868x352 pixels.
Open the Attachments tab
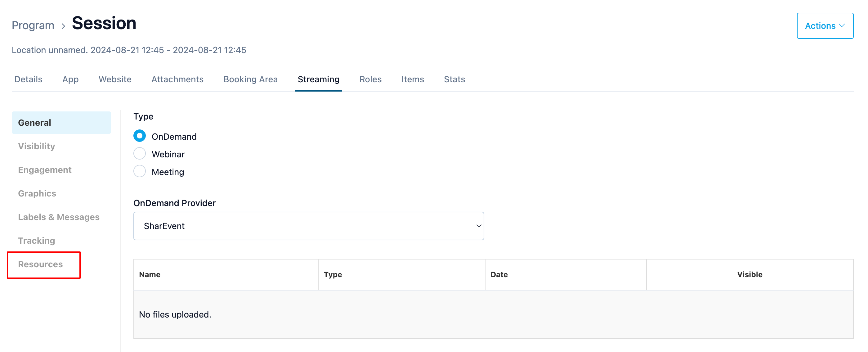point(177,79)
